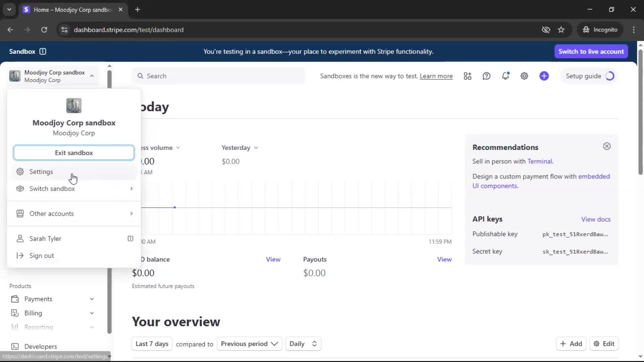The image size is (644, 362).
Task: Open View docs for API keys
Action: (596, 219)
